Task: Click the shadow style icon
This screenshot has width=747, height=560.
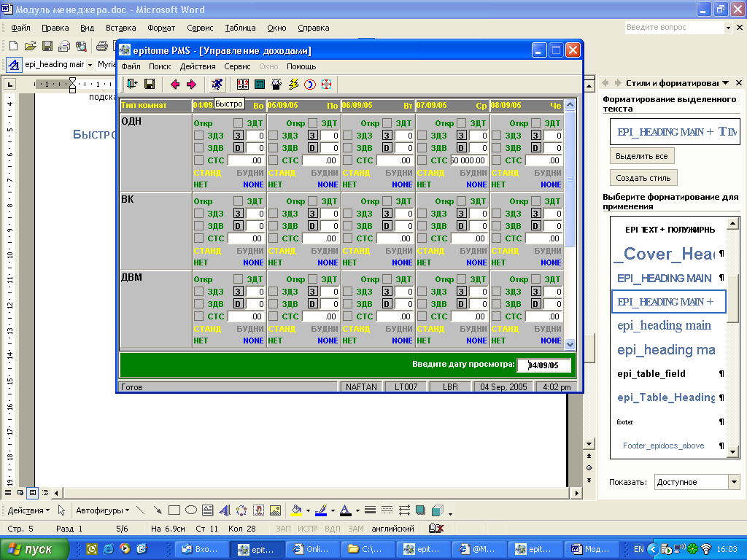Action: 420,510
